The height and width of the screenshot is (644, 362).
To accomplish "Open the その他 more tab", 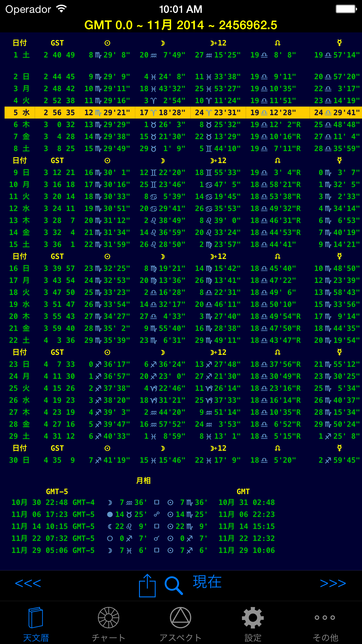I will 325,625.
